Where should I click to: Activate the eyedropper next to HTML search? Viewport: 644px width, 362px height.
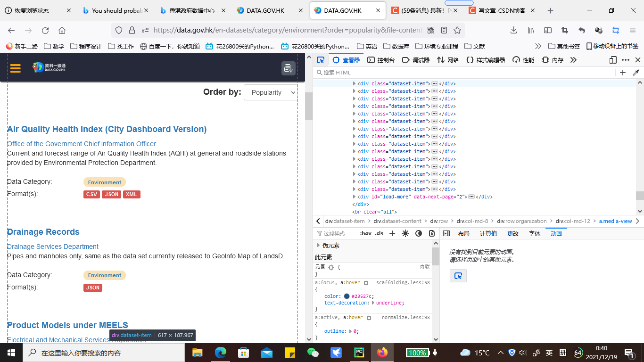pyautogui.click(x=636, y=72)
